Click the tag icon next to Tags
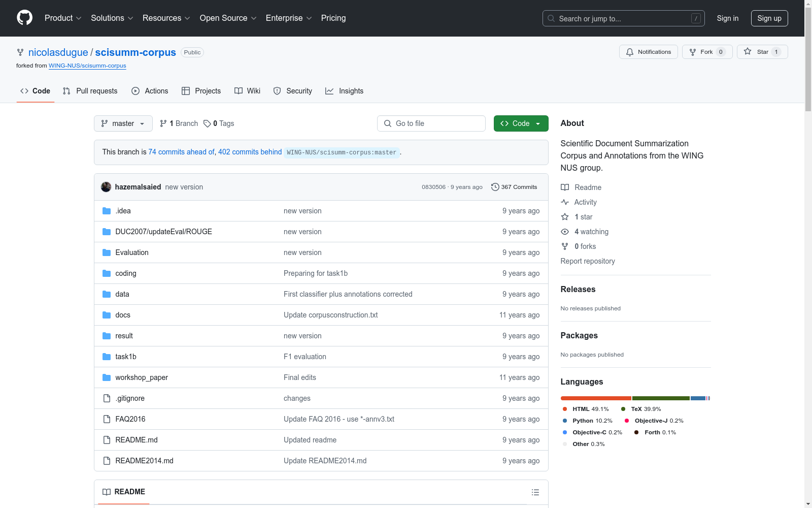Image resolution: width=812 pixels, height=508 pixels. click(x=207, y=123)
